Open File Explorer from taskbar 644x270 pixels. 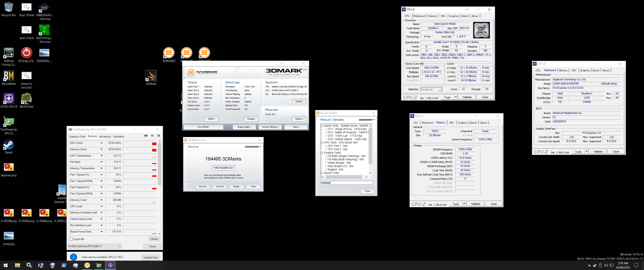pyautogui.click(x=17, y=265)
